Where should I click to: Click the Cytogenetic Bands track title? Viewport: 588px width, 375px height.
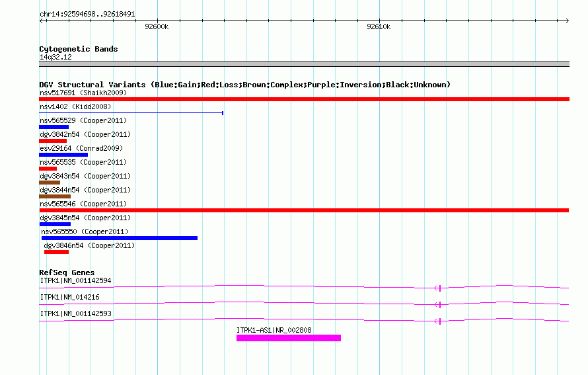coord(79,49)
